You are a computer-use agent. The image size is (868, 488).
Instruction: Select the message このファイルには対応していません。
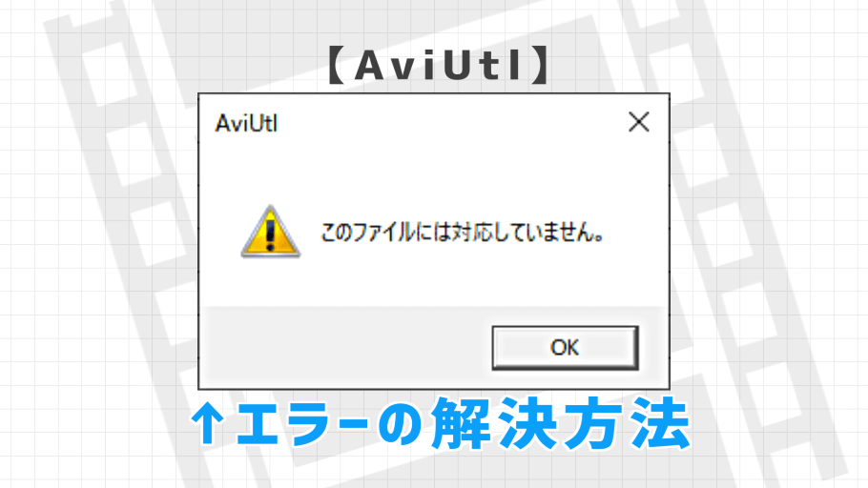pyautogui.click(x=463, y=233)
